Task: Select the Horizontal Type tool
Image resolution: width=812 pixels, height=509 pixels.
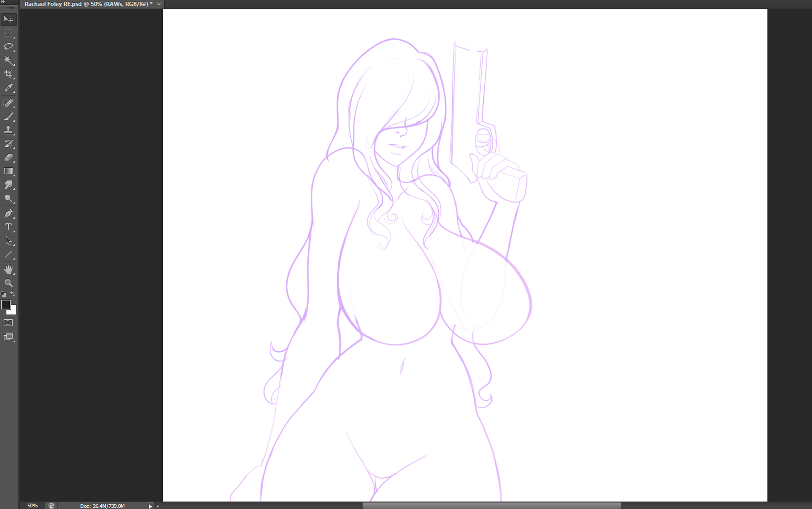Action: tap(9, 227)
